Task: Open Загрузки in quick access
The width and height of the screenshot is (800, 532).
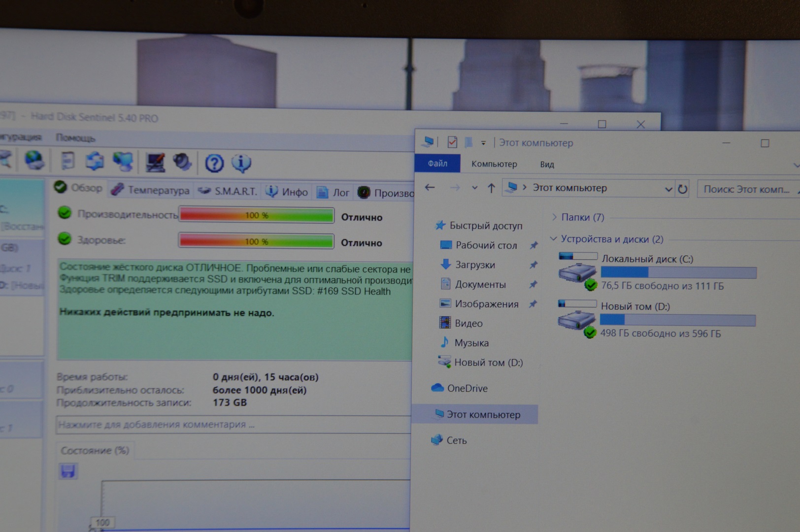Action: point(475,265)
